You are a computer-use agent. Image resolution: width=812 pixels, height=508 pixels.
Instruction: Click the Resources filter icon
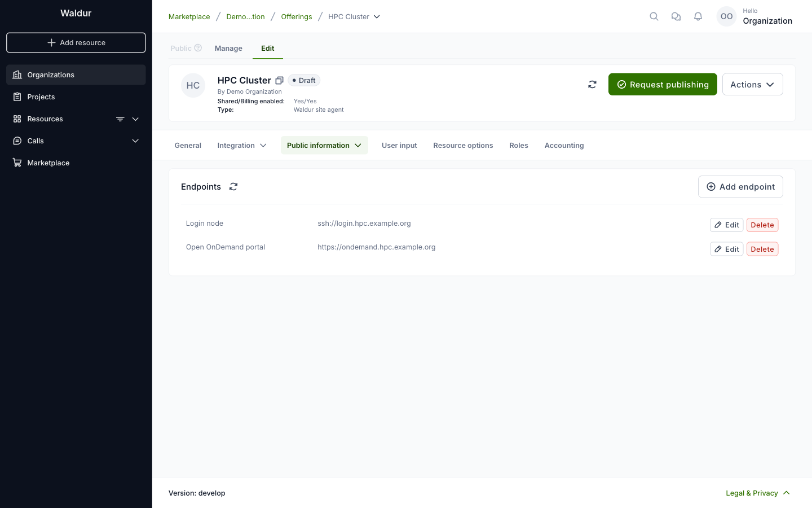pos(120,119)
